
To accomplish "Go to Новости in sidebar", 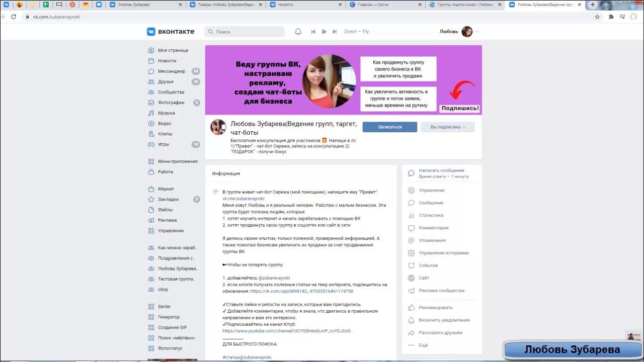I will click(x=167, y=61).
